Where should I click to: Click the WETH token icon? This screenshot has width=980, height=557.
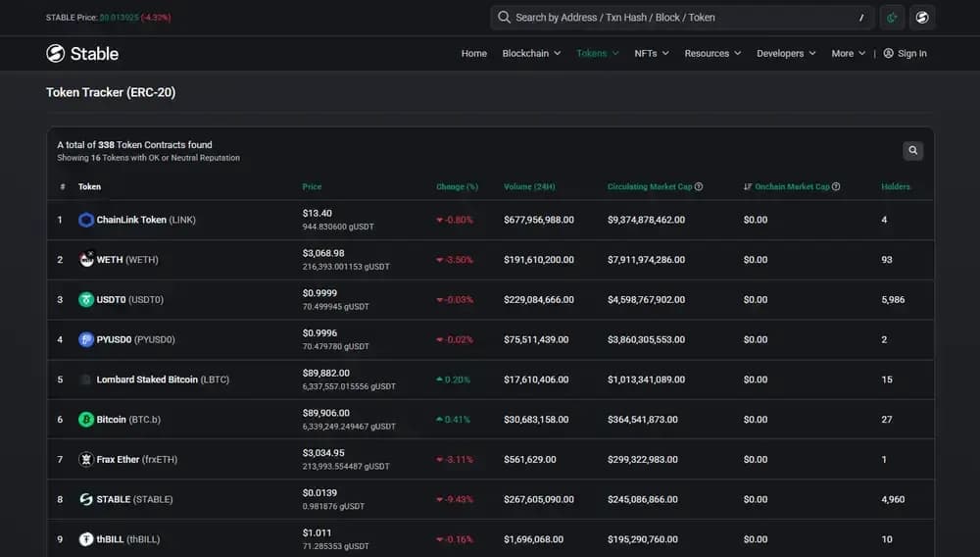pyautogui.click(x=86, y=260)
